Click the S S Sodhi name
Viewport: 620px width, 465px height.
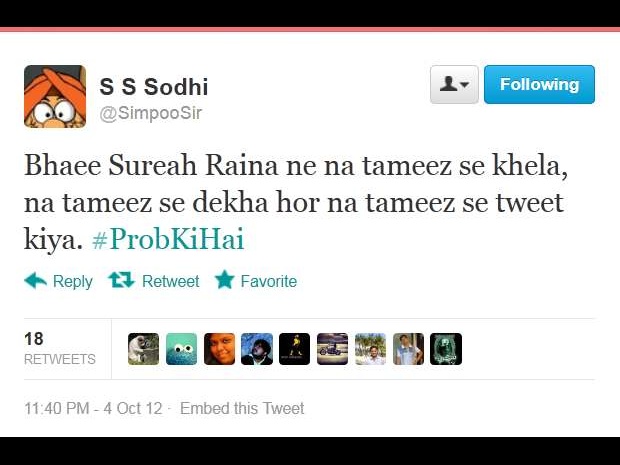tap(153, 87)
